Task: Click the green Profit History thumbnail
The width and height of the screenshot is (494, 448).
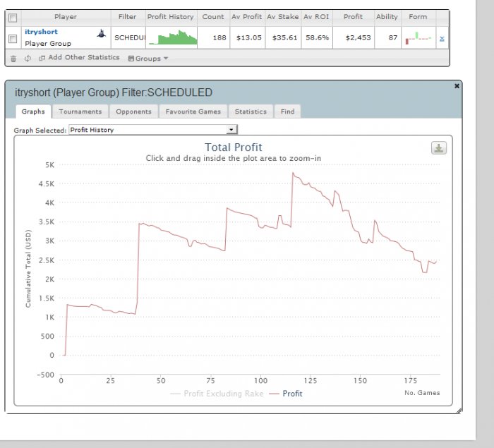Action: point(171,37)
